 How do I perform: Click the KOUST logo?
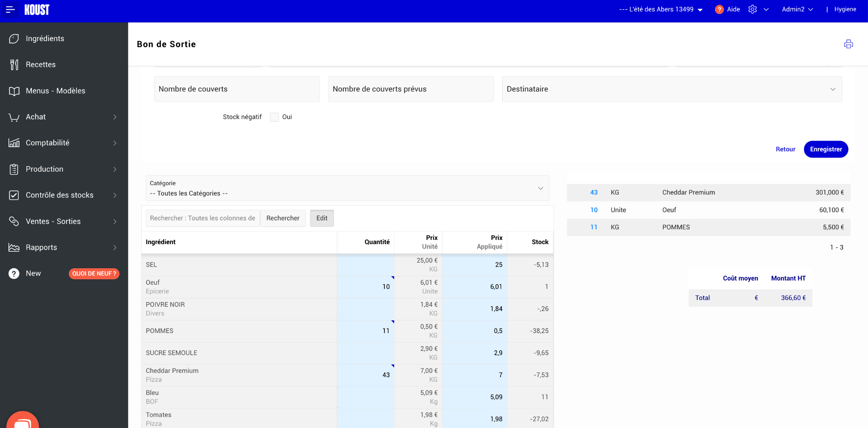point(37,10)
